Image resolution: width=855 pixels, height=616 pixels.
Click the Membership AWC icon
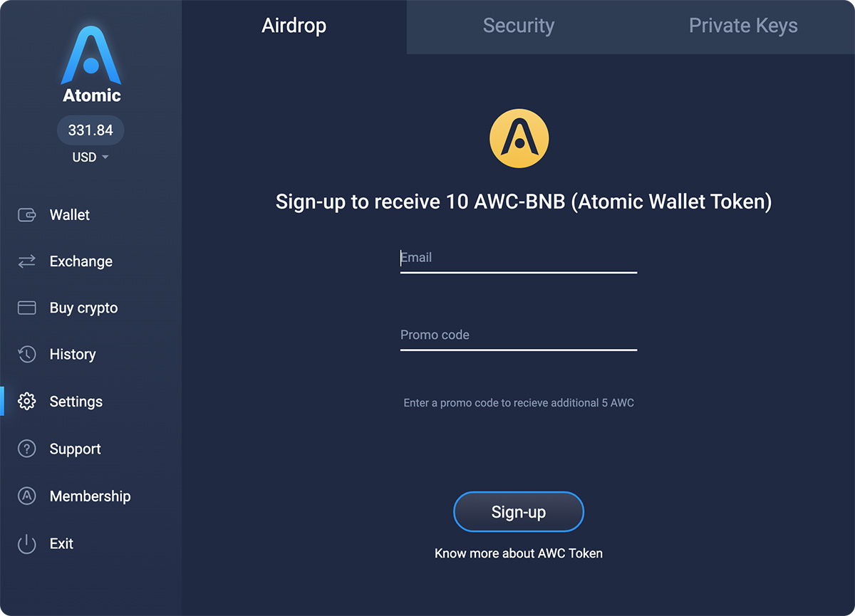(26, 496)
